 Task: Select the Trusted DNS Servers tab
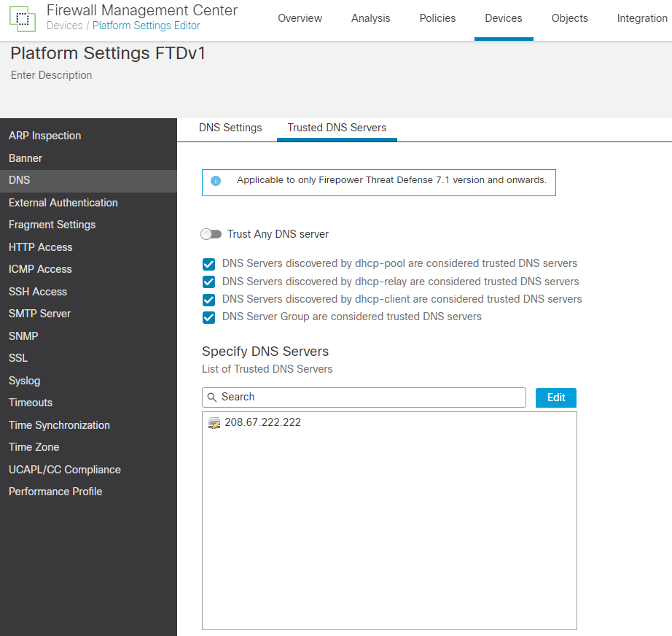pyautogui.click(x=337, y=128)
